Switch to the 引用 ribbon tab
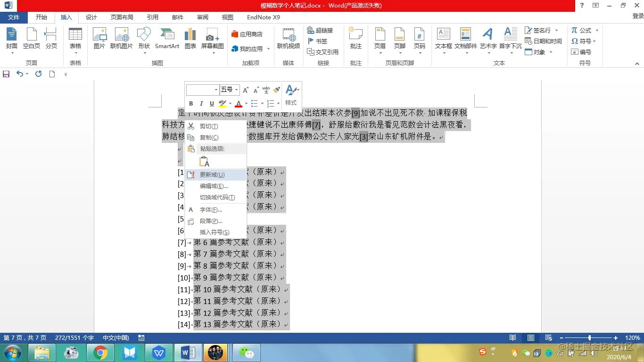644x362 pixels. 152,17
